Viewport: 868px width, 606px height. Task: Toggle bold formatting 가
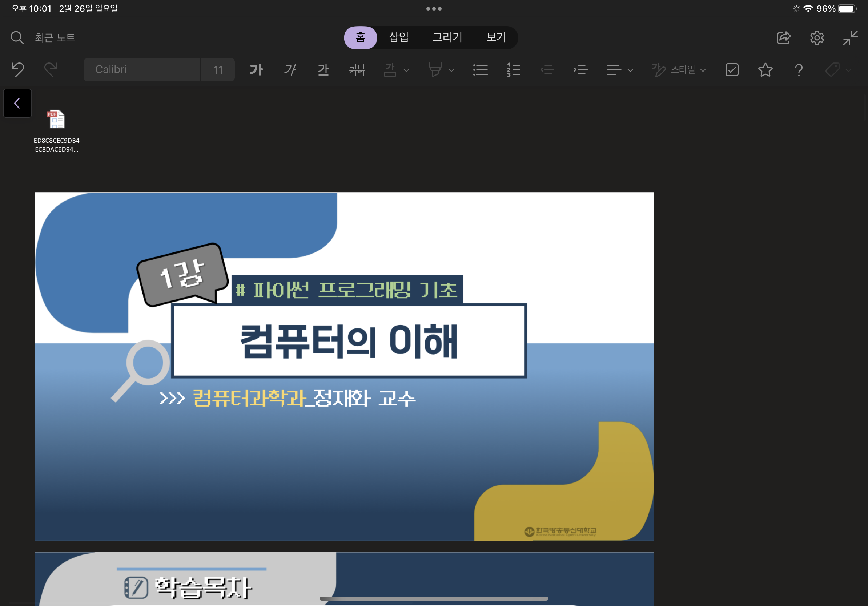256,69
